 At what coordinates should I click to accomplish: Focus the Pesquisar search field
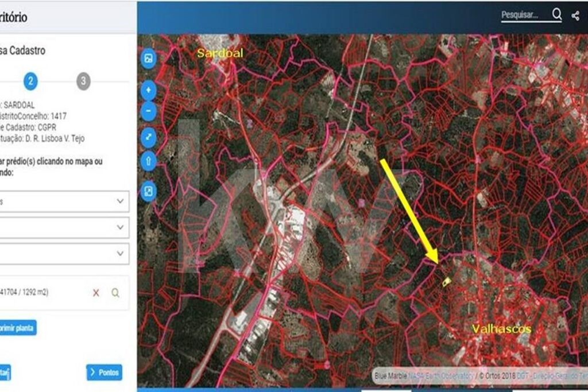coord(525,15)
